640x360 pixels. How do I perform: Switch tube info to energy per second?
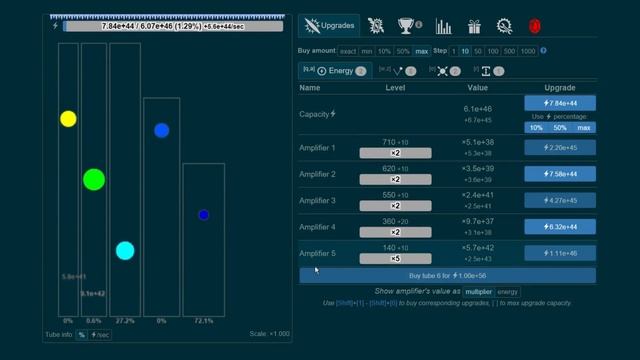pos(100,335)
